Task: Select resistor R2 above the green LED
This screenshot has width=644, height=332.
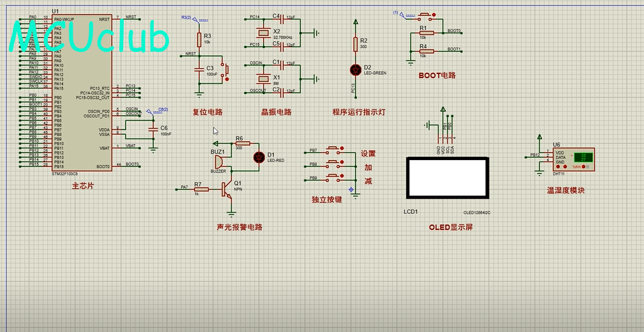Action: [x=354, y=44]
